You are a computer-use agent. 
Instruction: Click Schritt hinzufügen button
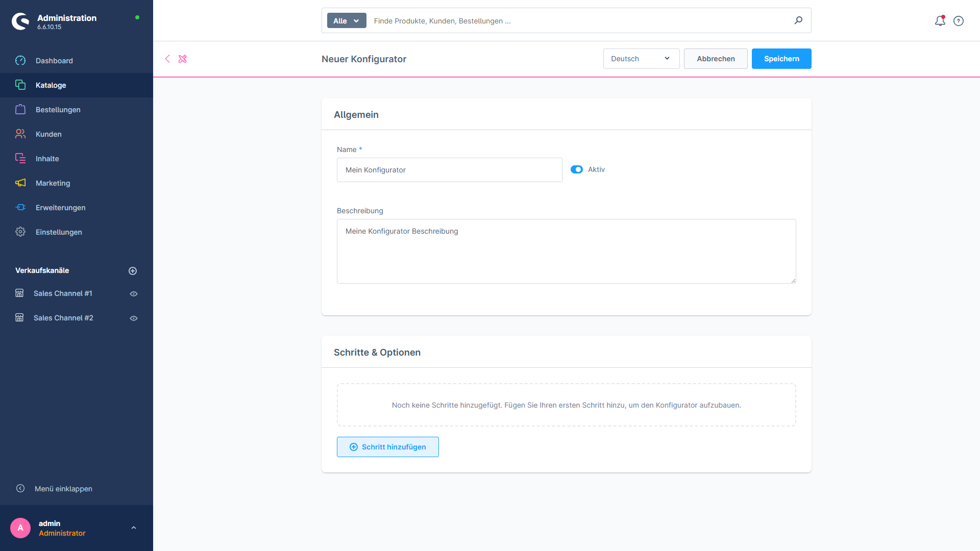point(388,447)
